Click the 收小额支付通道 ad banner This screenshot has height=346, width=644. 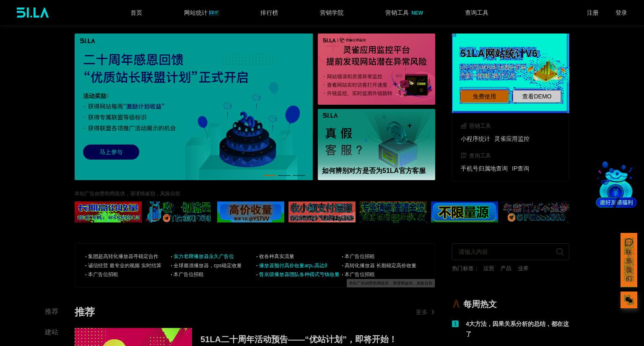coord(322,212)
